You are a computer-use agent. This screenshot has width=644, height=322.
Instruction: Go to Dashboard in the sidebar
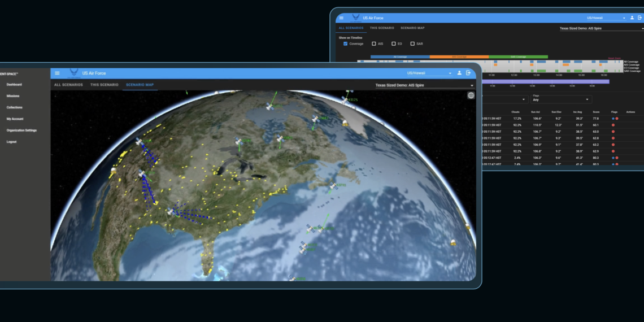point(14,85)
